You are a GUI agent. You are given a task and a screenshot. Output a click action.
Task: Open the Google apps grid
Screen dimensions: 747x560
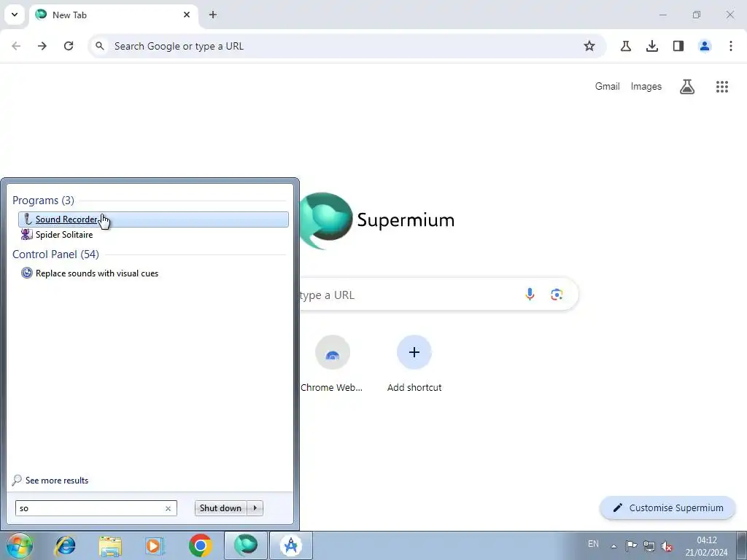point(722,87)
